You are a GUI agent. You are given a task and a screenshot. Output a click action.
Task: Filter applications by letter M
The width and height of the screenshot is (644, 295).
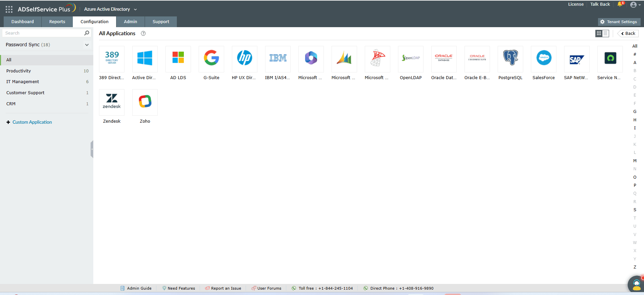point(635,161)
